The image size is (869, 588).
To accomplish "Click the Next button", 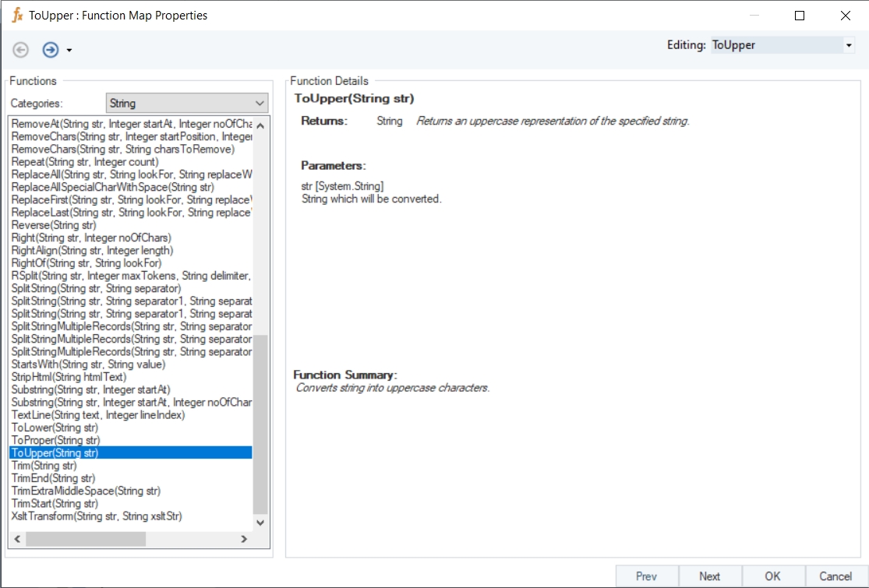I will click(x=709, y=576).
